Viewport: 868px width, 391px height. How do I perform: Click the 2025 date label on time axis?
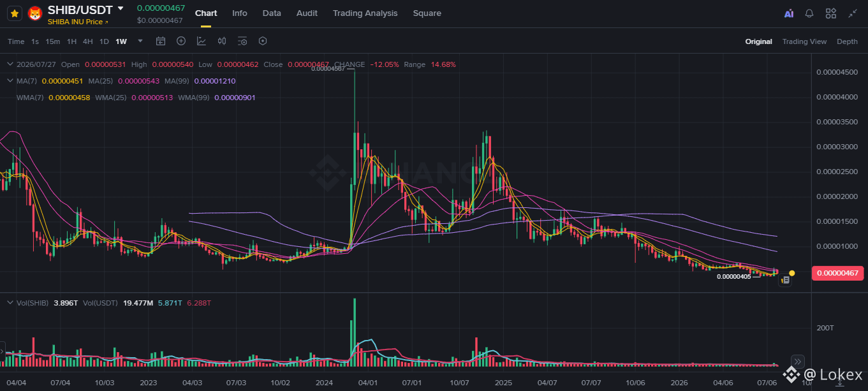pos(503,383)
